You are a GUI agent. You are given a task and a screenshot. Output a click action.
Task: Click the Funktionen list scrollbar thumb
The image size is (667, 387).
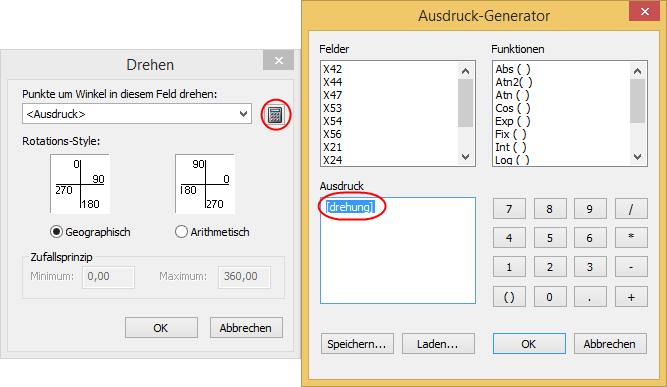637,101
